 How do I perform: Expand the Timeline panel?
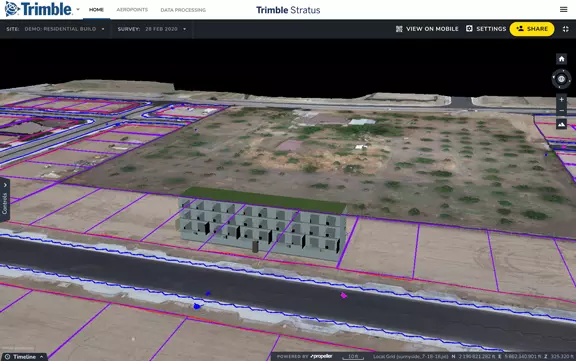24,357
